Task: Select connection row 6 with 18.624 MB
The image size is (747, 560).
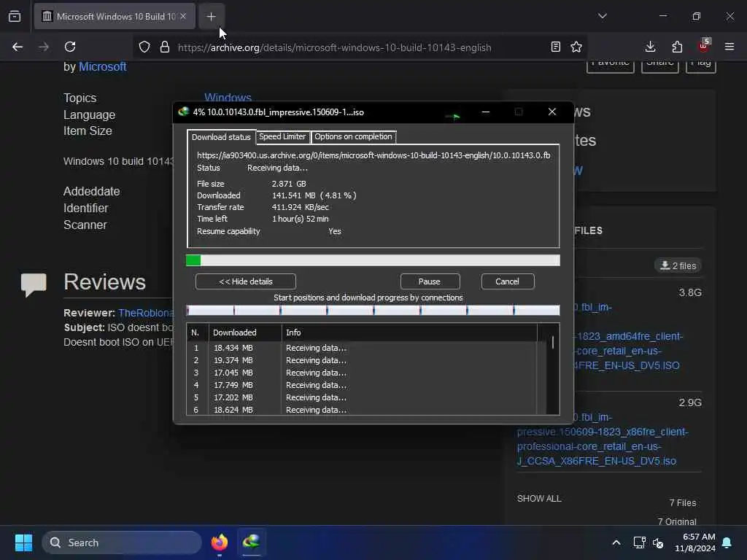Action: [362, 410]
